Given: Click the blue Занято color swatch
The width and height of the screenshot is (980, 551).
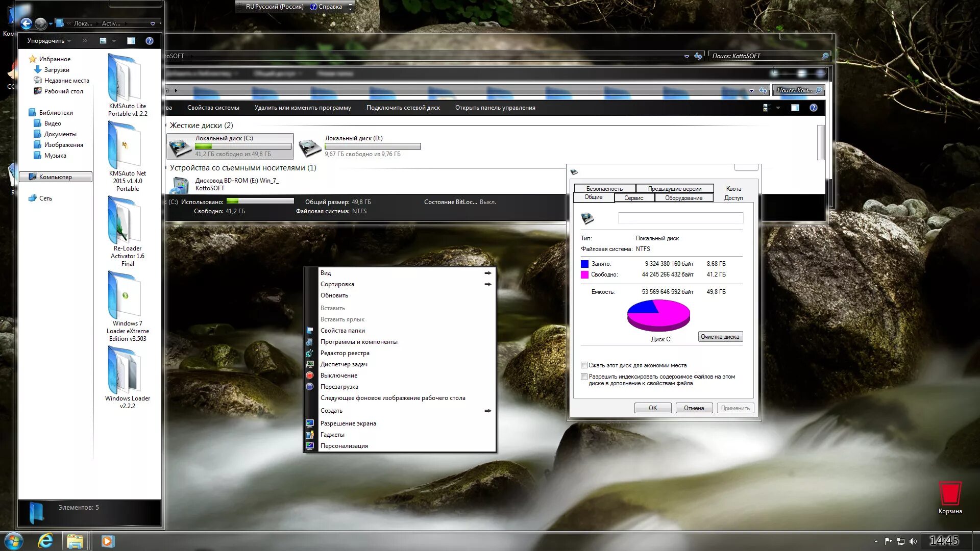Looking at the screenshot, I should (x=584, y=264).
